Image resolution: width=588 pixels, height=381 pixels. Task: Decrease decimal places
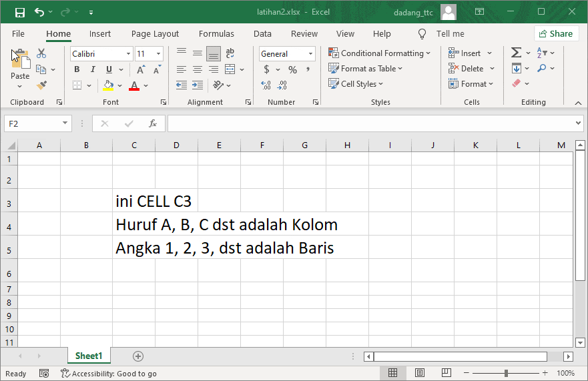pyautogui.click(x=282, y=85)
